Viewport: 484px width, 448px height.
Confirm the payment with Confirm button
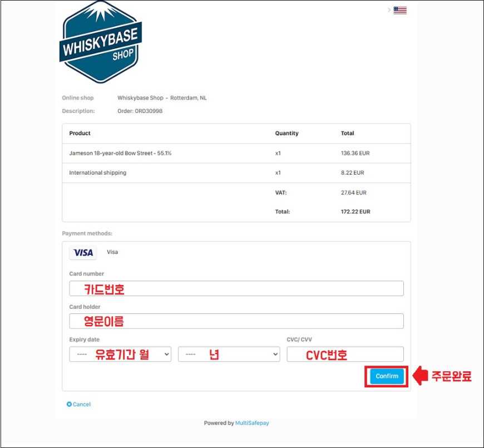[x=387, y=376]
